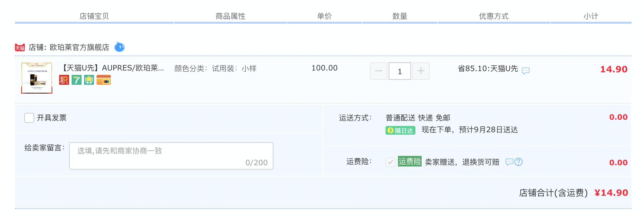This screenshot has width=644, height=217.
Task: Click the 预计9月28日送达 delivery estimate
Action: click(x=488, y=130)
